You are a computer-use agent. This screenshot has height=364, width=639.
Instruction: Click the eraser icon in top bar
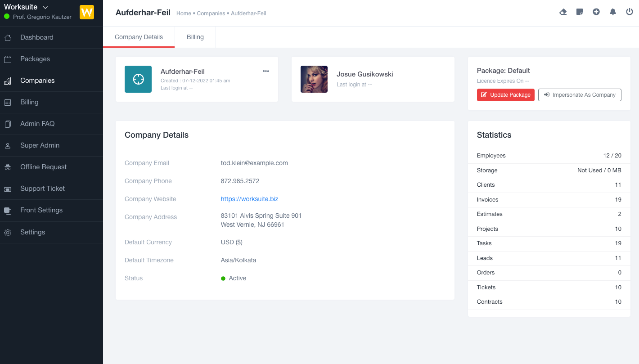pyautogui.click(x=563, y=12)
